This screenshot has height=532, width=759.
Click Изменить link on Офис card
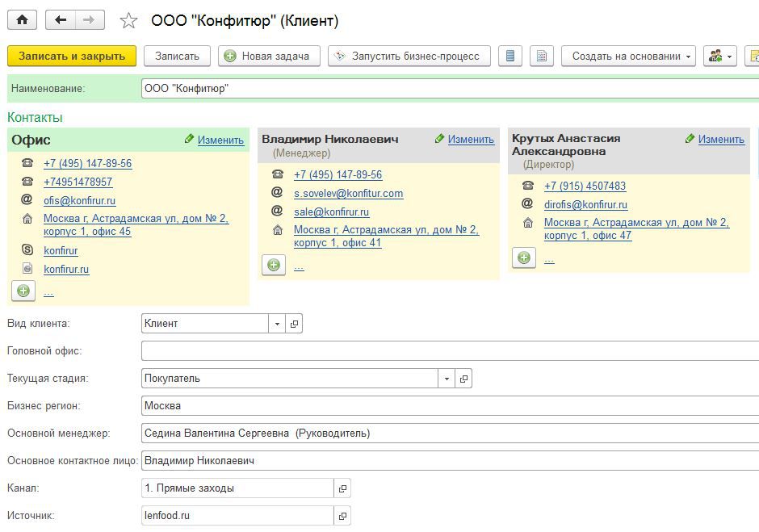click(220, 140)
